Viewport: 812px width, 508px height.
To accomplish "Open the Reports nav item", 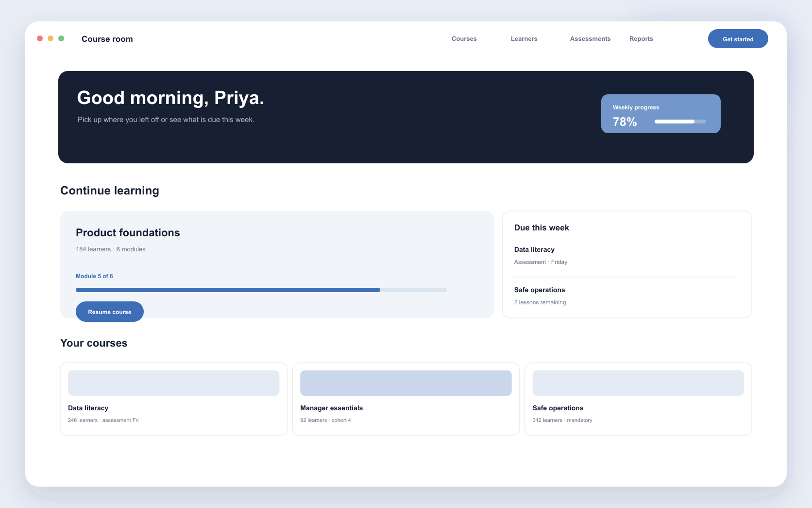I will (641, 39).
